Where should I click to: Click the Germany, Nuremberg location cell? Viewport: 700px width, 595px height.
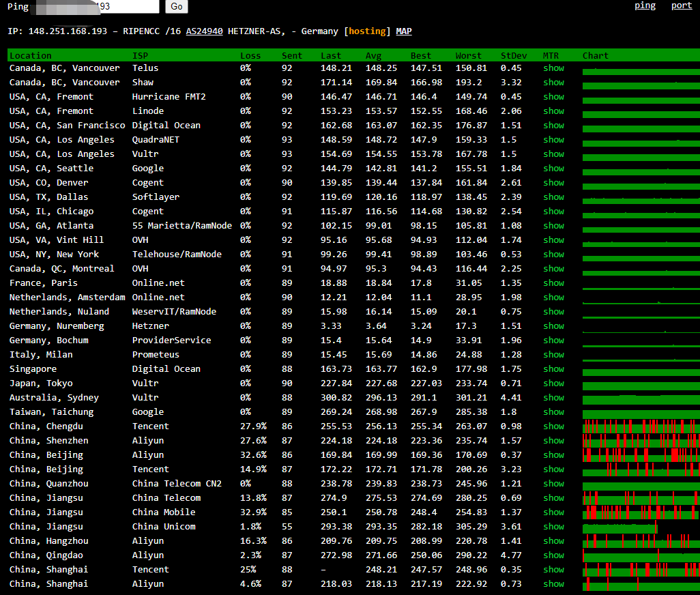(x=57, y=326)
